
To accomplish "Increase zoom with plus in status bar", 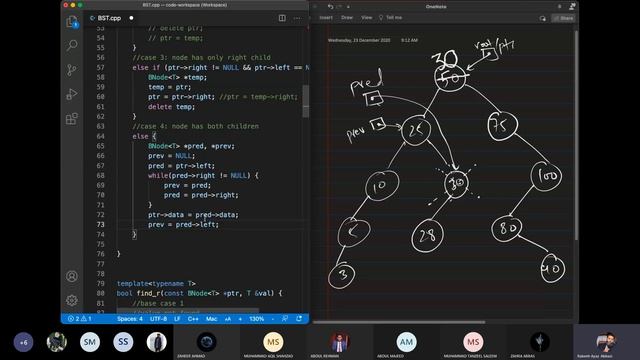I will coord(240,319).
